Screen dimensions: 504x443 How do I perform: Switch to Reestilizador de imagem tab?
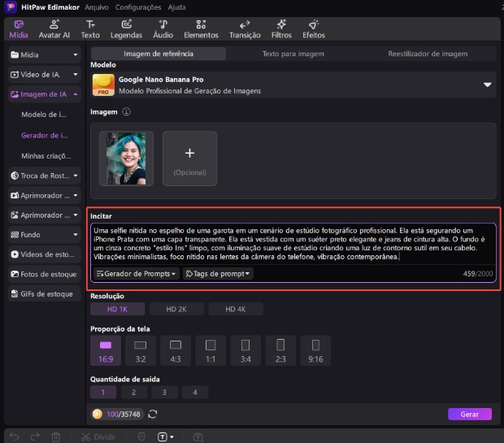coord(428,54)
